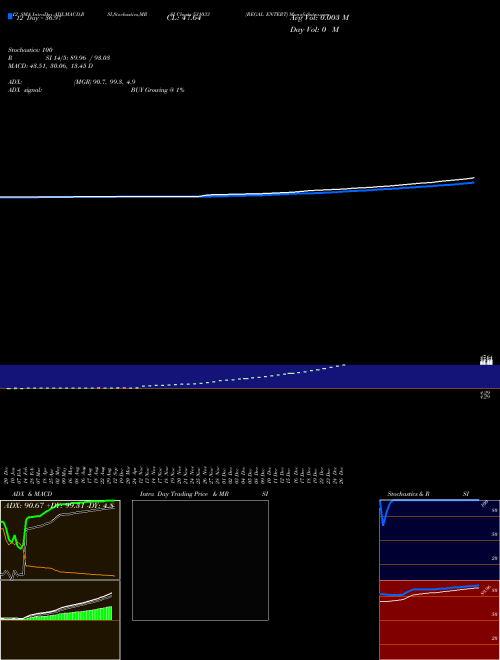Click the 'SI 14/3: 89.96 / 93.03' readout

click(x=78, y=58)
